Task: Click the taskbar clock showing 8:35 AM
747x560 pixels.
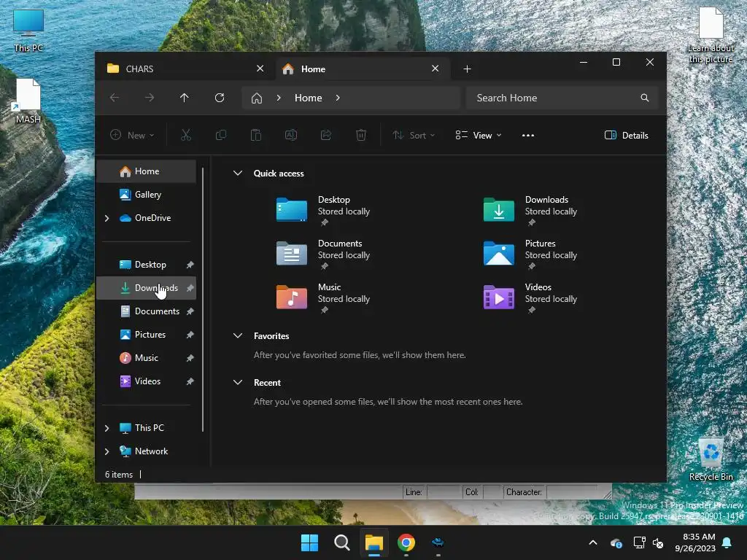Action: coord(695,542)
